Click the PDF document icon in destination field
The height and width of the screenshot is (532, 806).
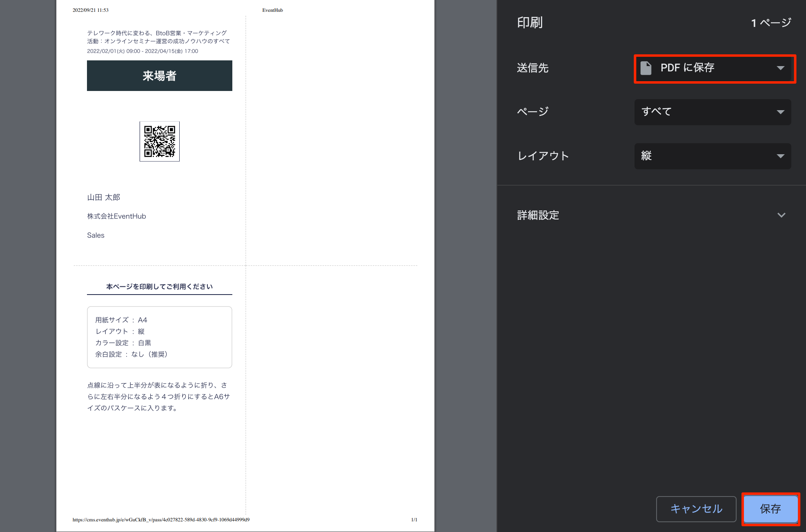(x=646, y=68)
